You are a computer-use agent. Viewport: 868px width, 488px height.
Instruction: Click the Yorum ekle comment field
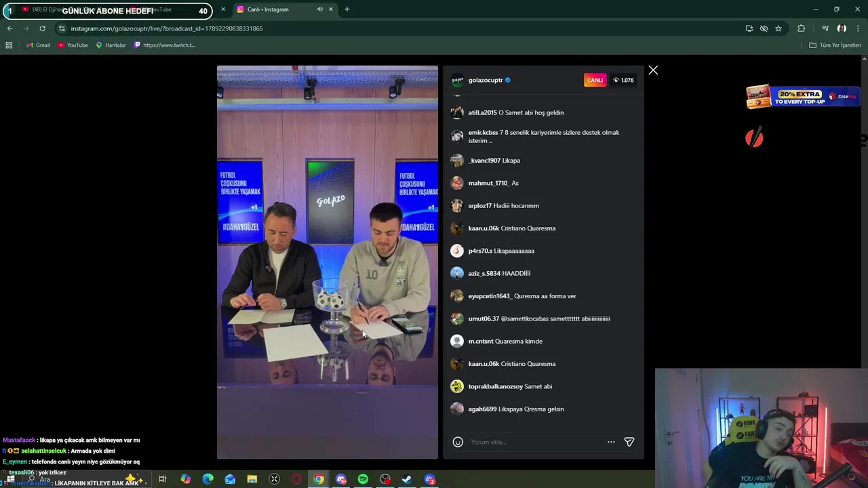pos(535,442)
